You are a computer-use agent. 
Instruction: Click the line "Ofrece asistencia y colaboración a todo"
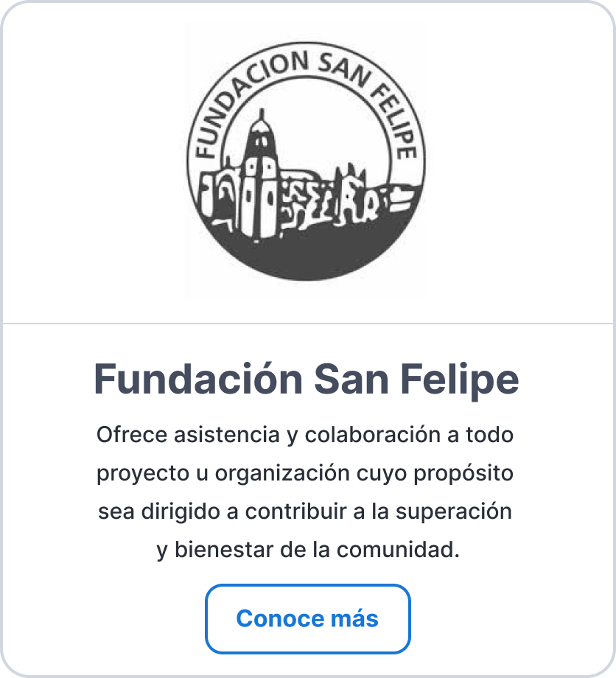(x=305, y=435)
